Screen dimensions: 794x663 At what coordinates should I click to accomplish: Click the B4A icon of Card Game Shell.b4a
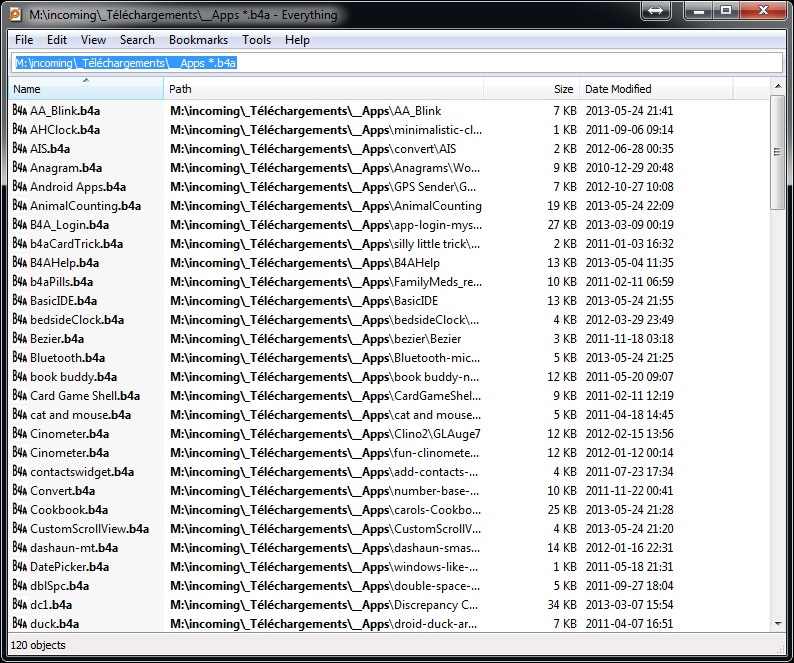20,396
